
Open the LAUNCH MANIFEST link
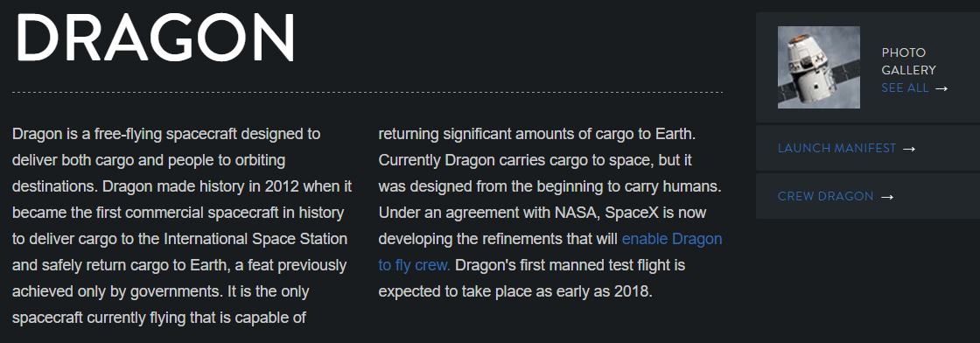coord(836,149)
